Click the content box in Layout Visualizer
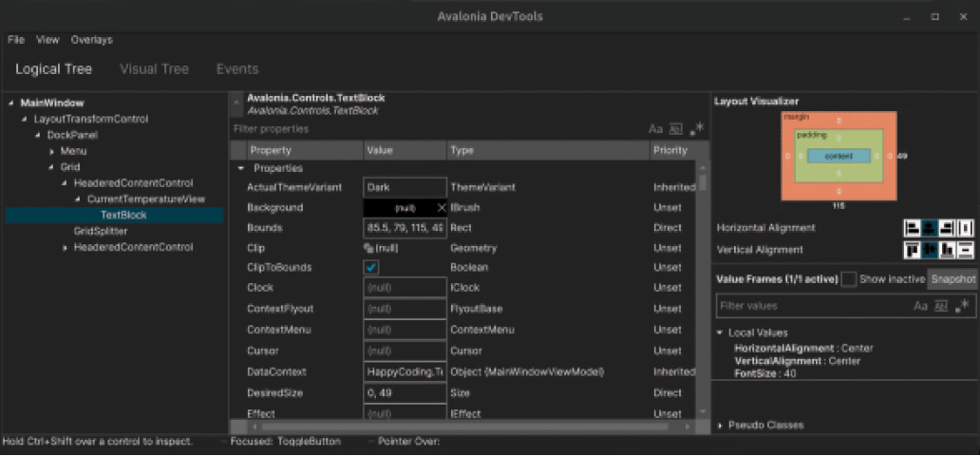This screenshot has height=456, width=980. 839,157
